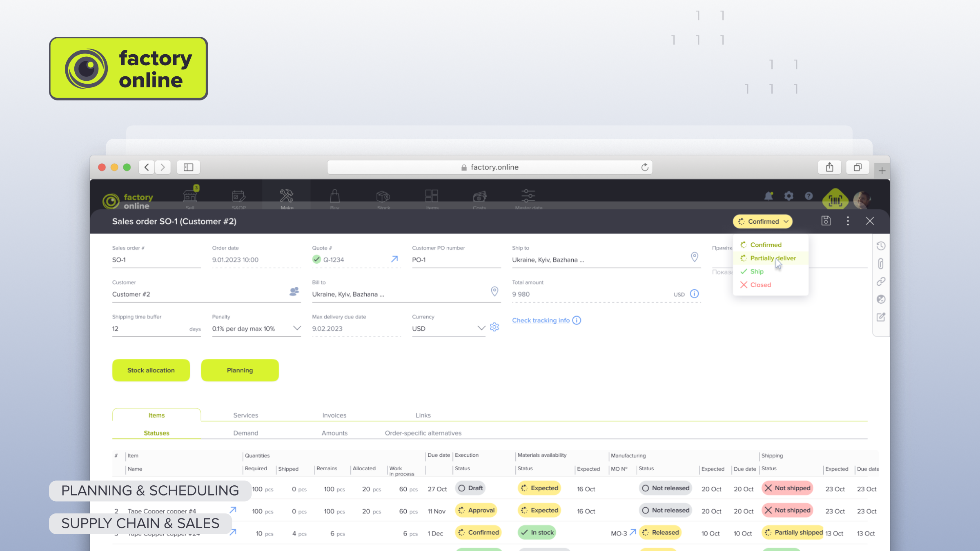Open quote Q-1234 via arrow icon
Image resolution: width=980 pixels, height=551 pixels.
[x=394, y=259]
